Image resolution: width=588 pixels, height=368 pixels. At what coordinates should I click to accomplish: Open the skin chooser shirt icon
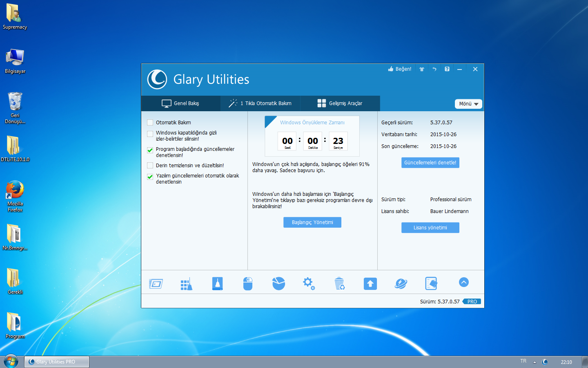coord(422,69)
